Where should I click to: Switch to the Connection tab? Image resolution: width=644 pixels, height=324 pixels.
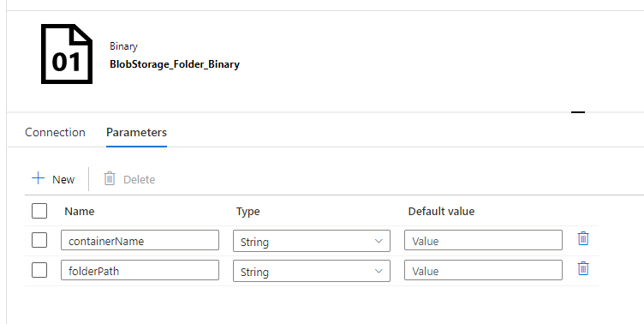tap(55, 132)
